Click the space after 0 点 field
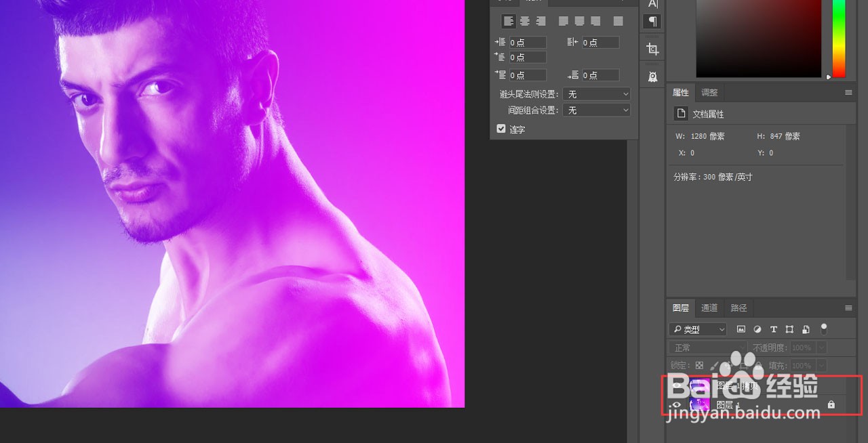 pos(600,75)
